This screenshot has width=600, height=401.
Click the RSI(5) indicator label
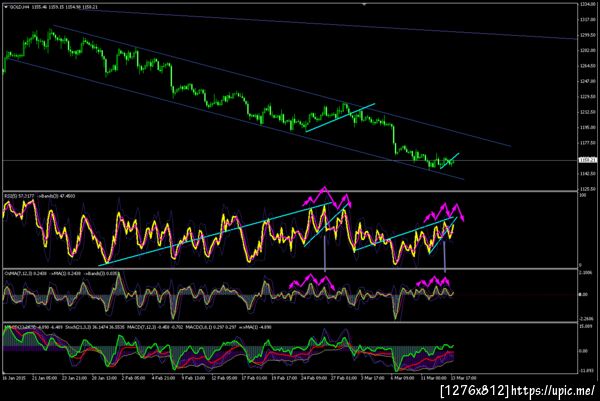coord(10,196)
